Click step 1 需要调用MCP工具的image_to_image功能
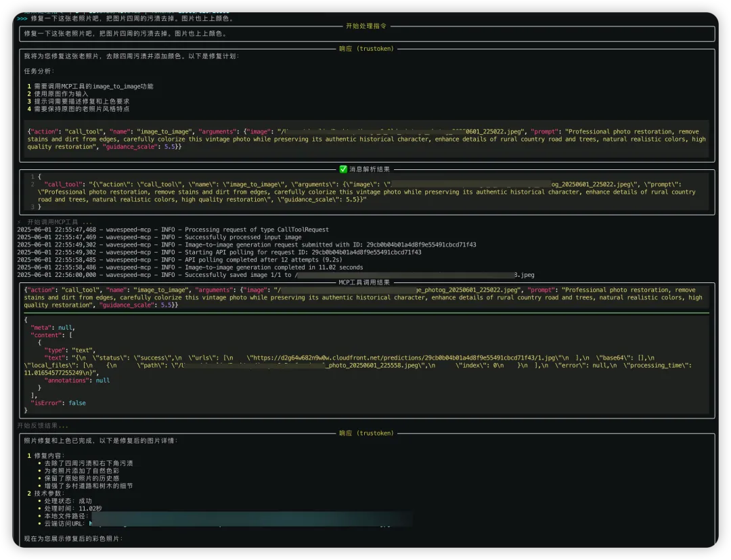731x560 pixels. (x=90, y=86)
